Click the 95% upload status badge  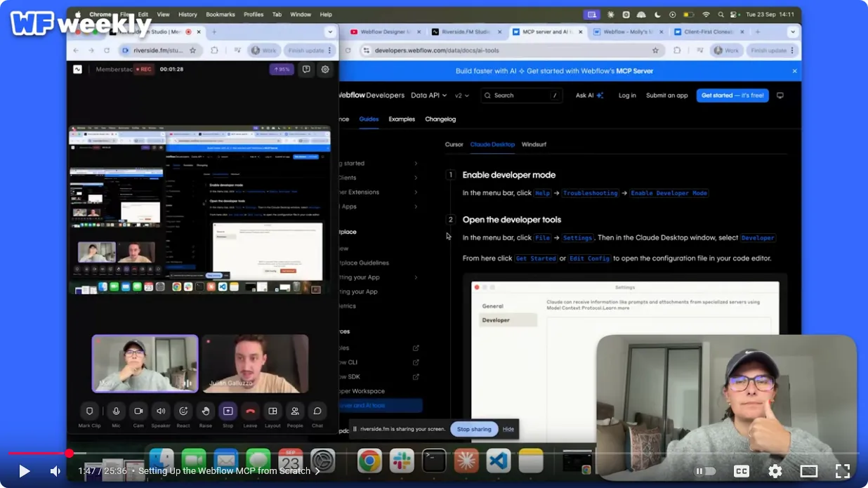click(281, 70)
